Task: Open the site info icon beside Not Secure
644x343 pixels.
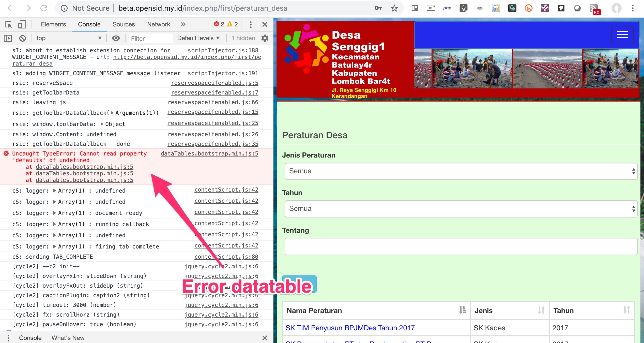Action: pos(64,8)
